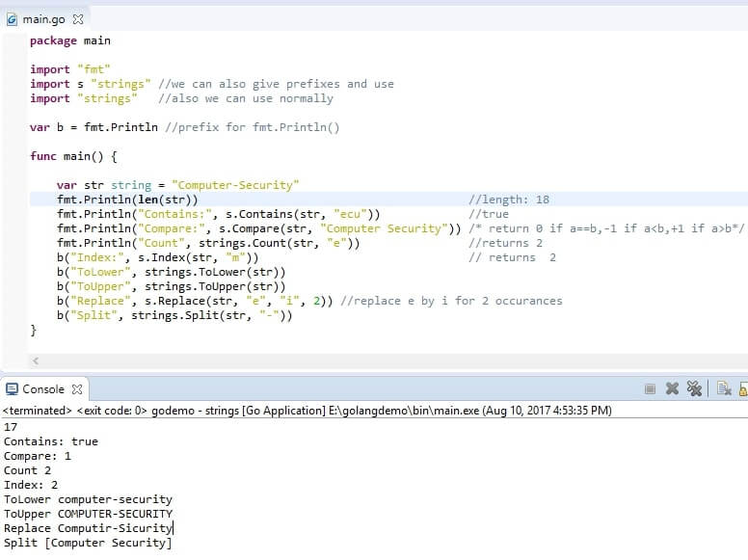Click console output line '17'
The height and width of the screenshot is (560, 748).
(11, 427)
